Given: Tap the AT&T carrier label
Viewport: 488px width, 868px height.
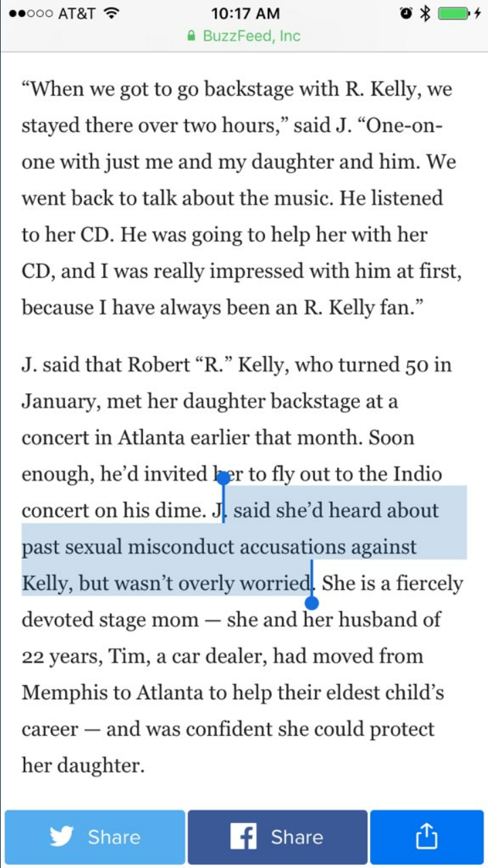Looking at the screenshot, I should click(76, 13).
